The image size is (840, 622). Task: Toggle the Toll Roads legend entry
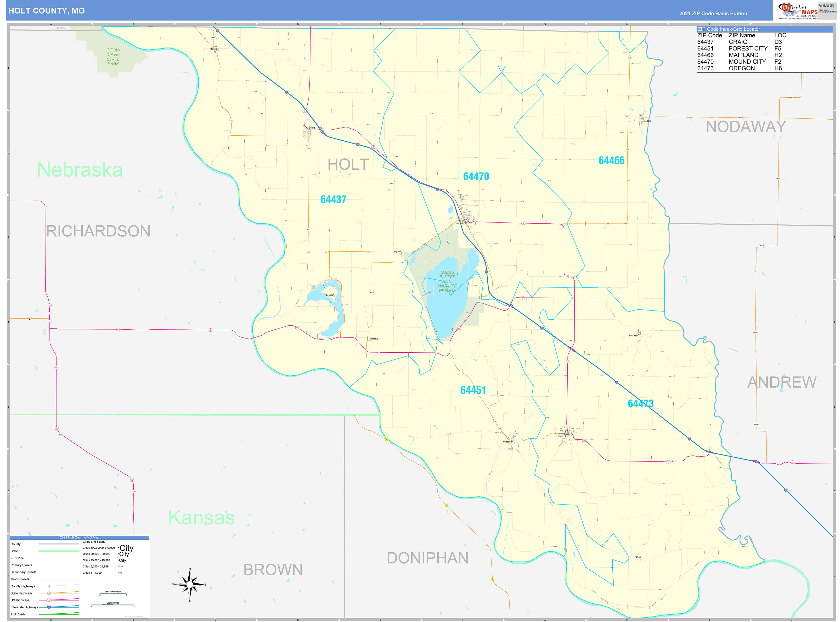click(x=18, y=615)
